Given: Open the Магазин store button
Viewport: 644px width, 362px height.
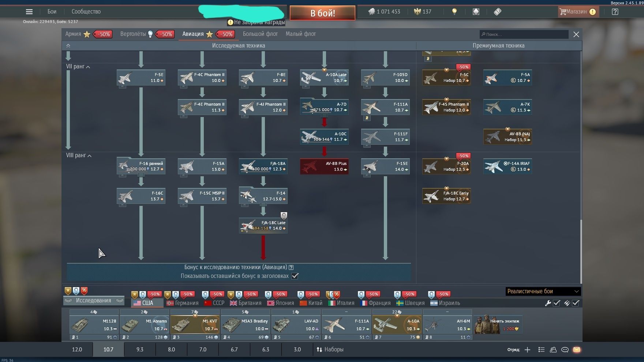Looking at the screenshot, I should (578, 12).
